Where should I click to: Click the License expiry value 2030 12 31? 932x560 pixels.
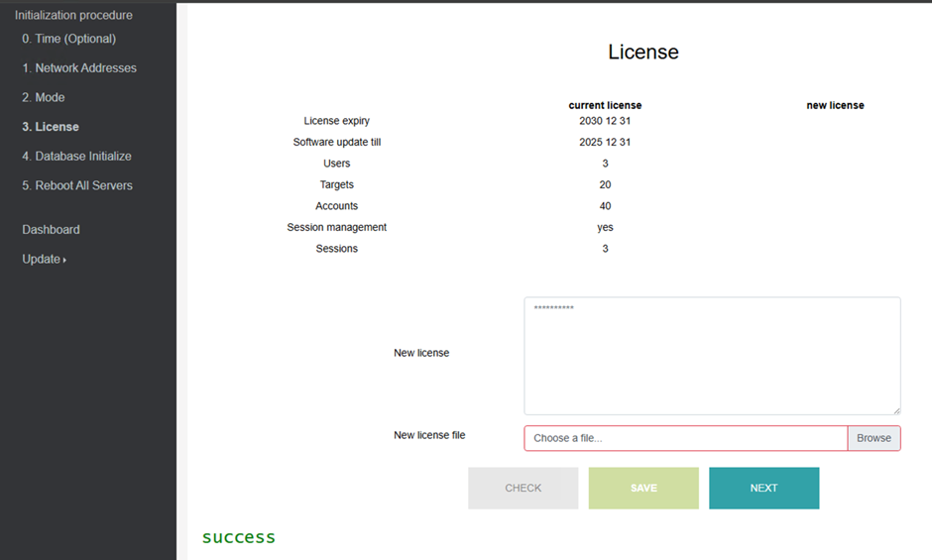tap(605, 121)
